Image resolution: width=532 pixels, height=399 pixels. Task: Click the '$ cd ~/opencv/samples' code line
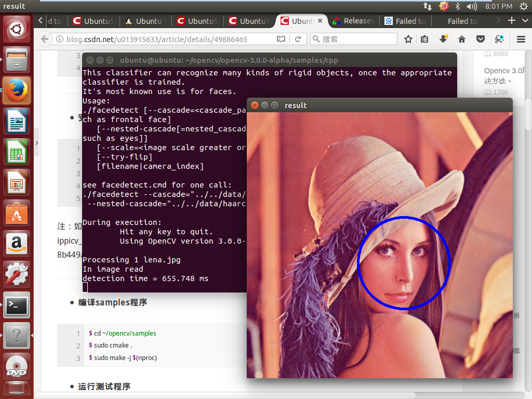[x=123, y=333]
